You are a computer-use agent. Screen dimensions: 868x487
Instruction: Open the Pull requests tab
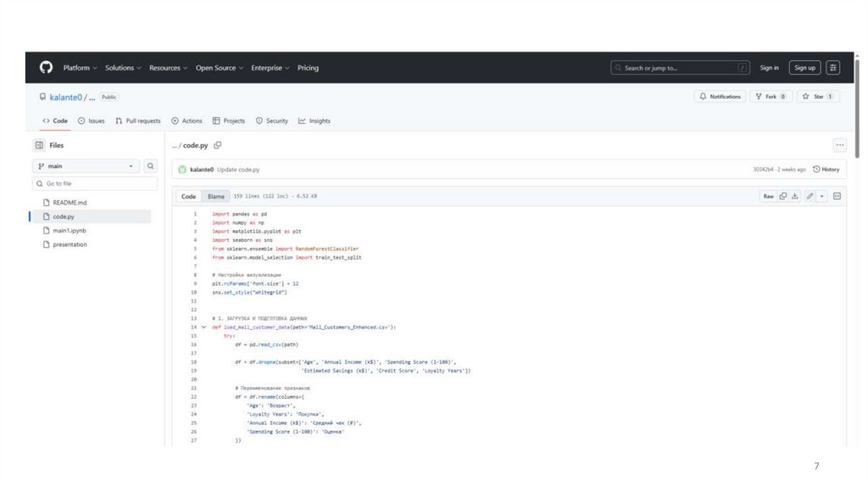[x=138, y=120]
